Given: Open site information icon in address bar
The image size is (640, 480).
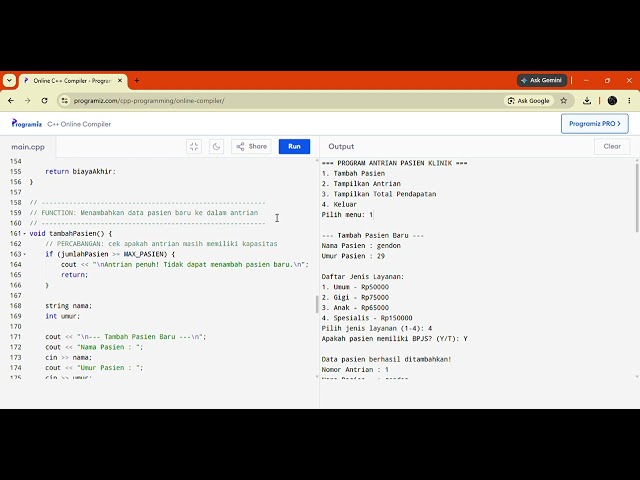Looking at the screenshot, I should point(64,101).
